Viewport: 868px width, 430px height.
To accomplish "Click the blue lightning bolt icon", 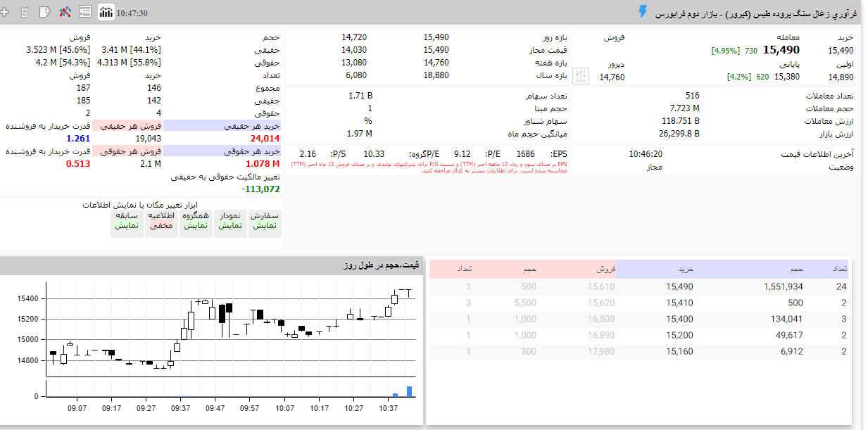I will pyautogui.click(x=642, y=12).
